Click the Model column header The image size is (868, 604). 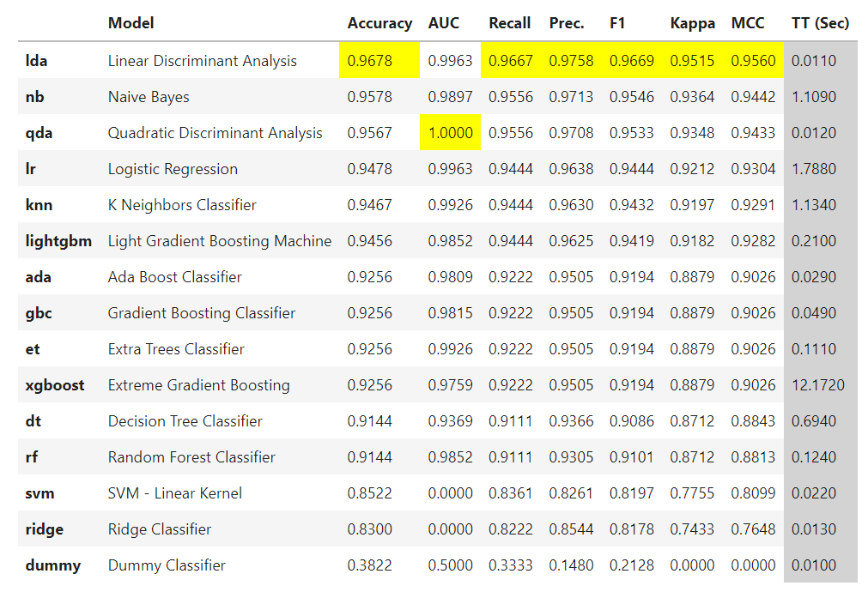[x=131, y=23]
